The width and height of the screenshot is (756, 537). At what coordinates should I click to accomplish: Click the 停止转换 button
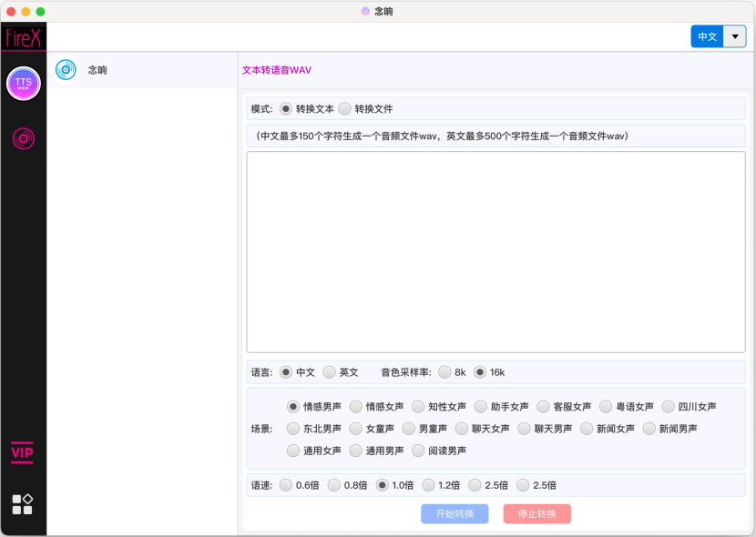tap(537, 514)
